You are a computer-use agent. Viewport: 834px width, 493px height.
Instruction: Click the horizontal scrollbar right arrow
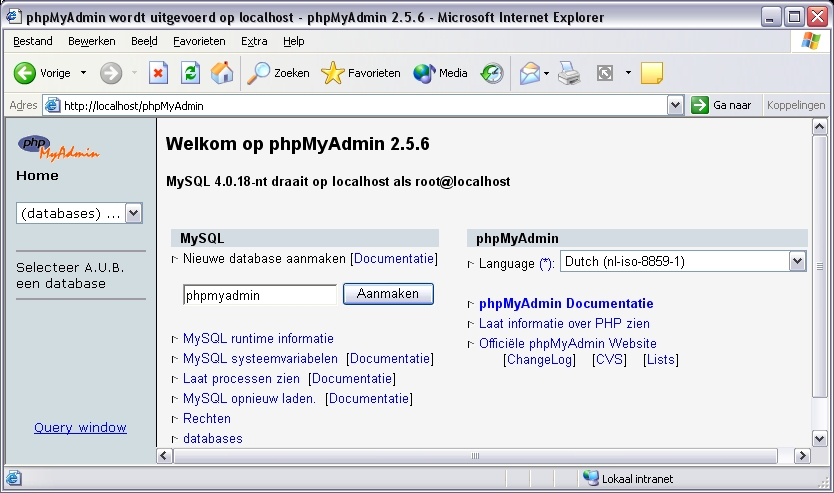coord(803,456)
